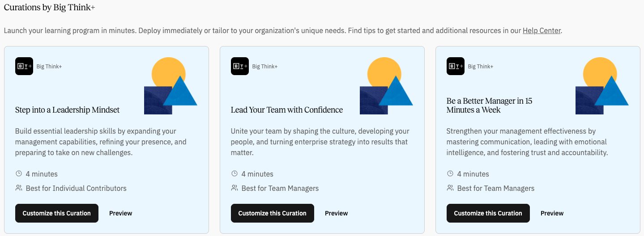Click clock icon on Lead Your Team card

coord(235,174)
